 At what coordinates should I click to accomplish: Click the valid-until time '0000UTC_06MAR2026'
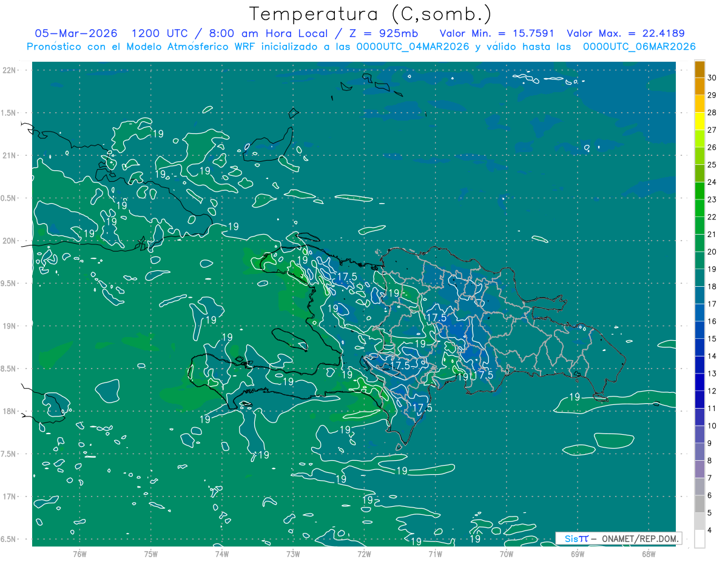(639, 47)
